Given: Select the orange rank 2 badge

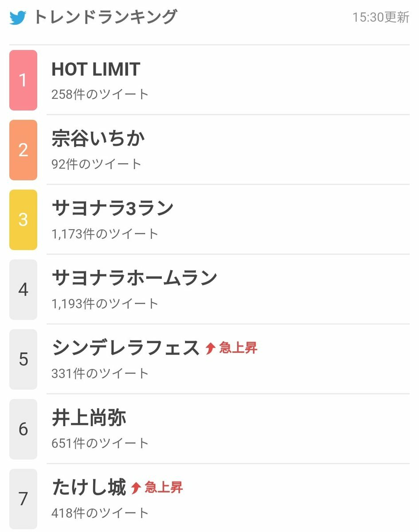Looking at the screenshot, I should [23, 150].
